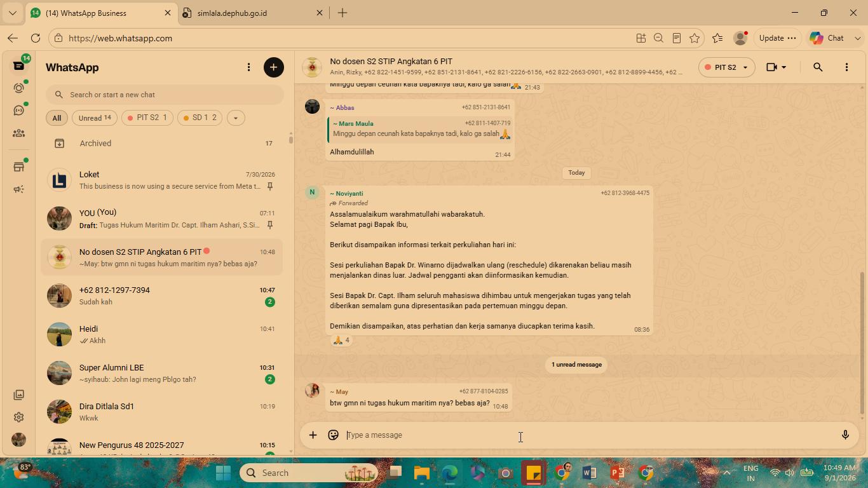Filter chats by Unread 14
Image resolution: width=868 pixels, height=488 pixels.
[95, 118]
